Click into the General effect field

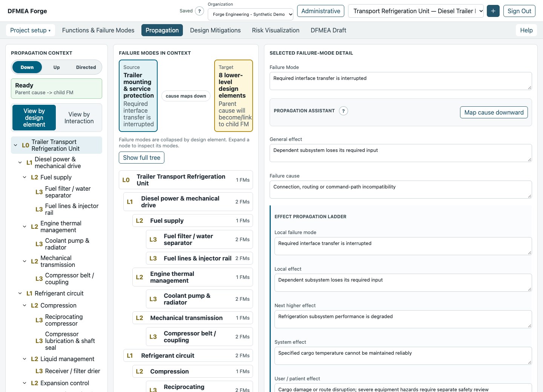(x=400, y=153)
